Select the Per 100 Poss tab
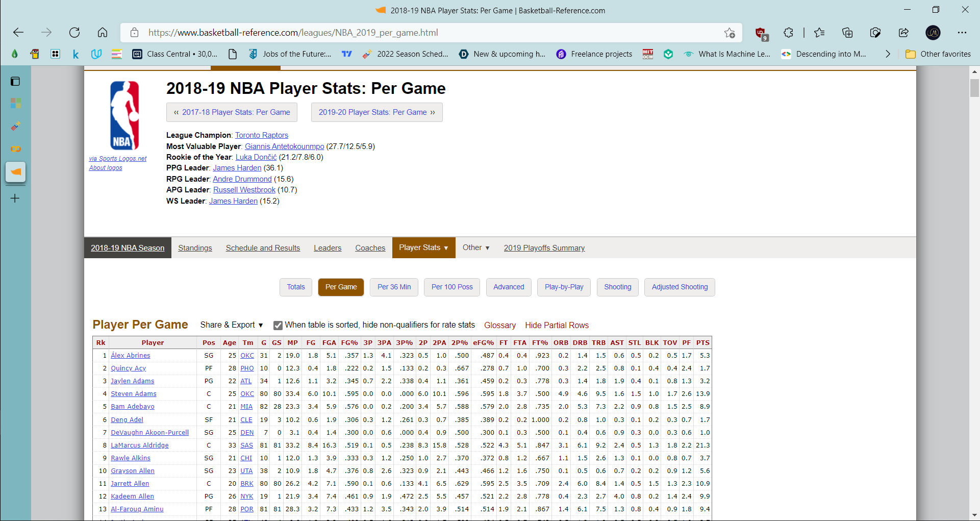This screenshot has width=980, height=521. click(452, 287)
